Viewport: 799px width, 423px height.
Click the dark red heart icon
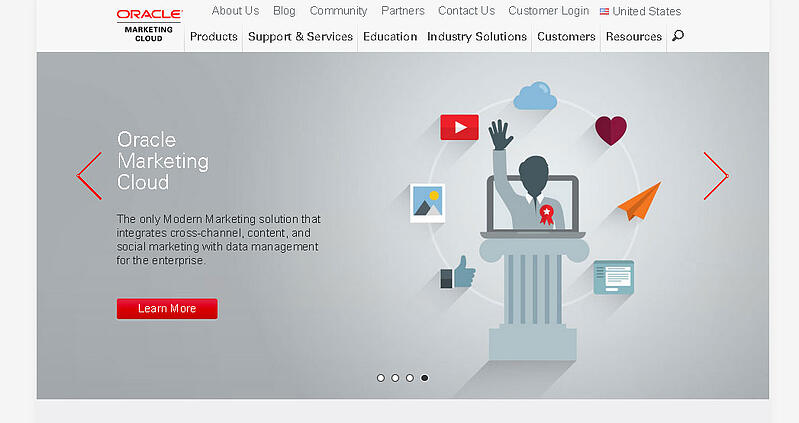click(611, 130)
